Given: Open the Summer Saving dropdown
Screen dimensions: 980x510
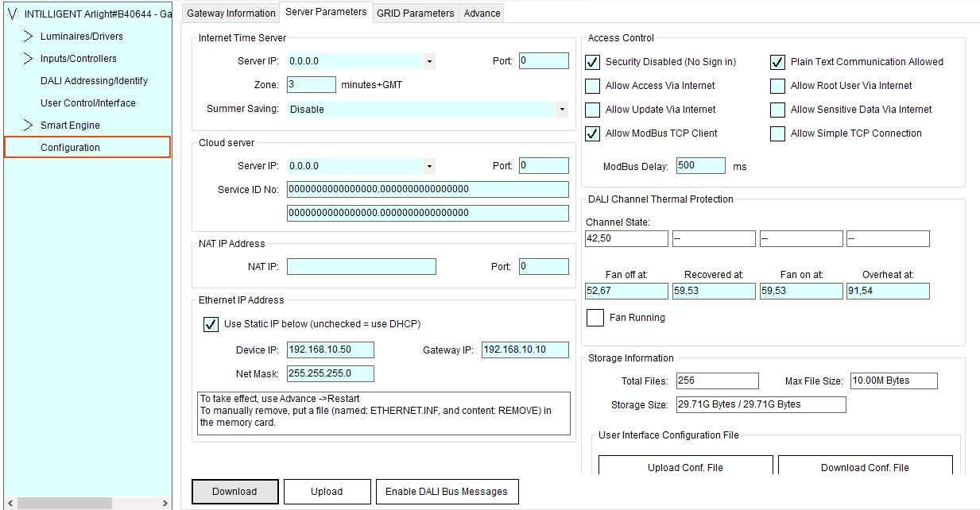Looking at the screenshot, I should pos(562,110).
